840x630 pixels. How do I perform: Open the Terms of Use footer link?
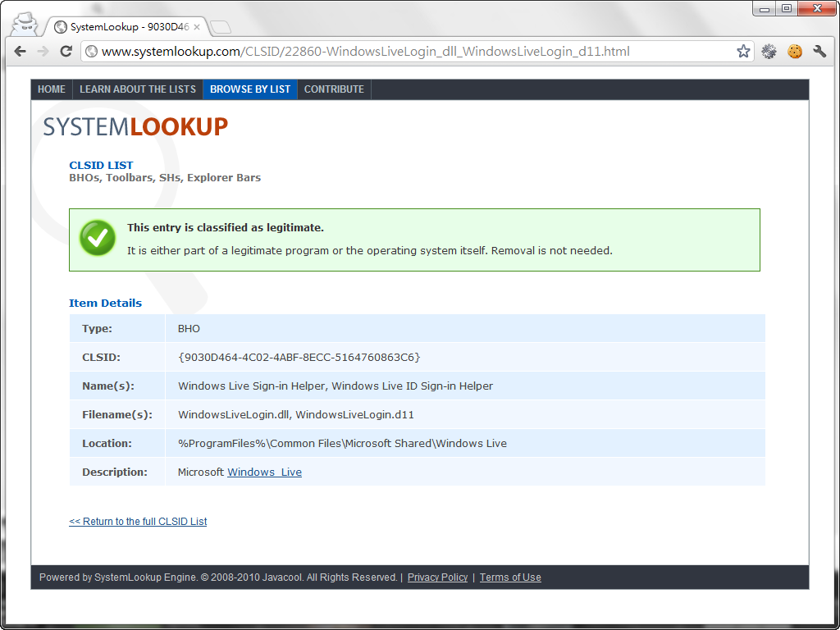(x=510, y=577)
